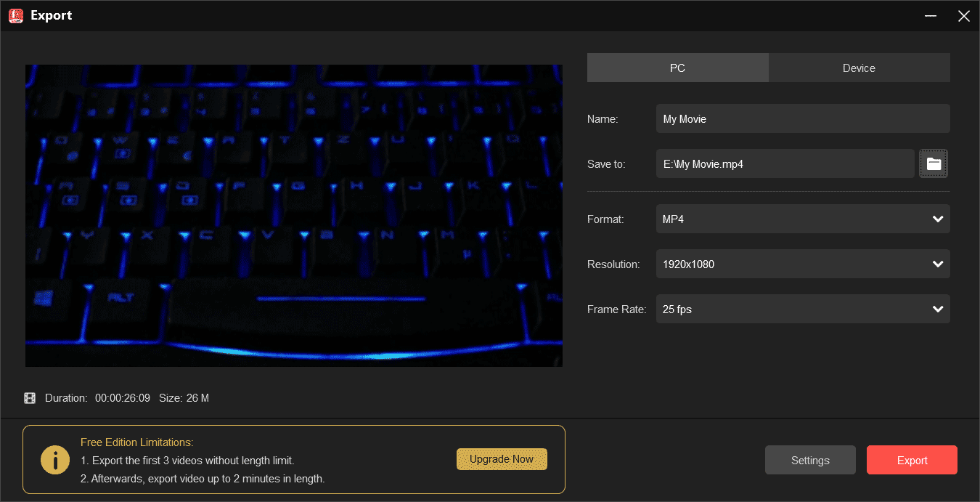Viewport: 980px width, 502px height.
Task: Click the chevron on the Resolution dropdown
Action: click(937, 264)
